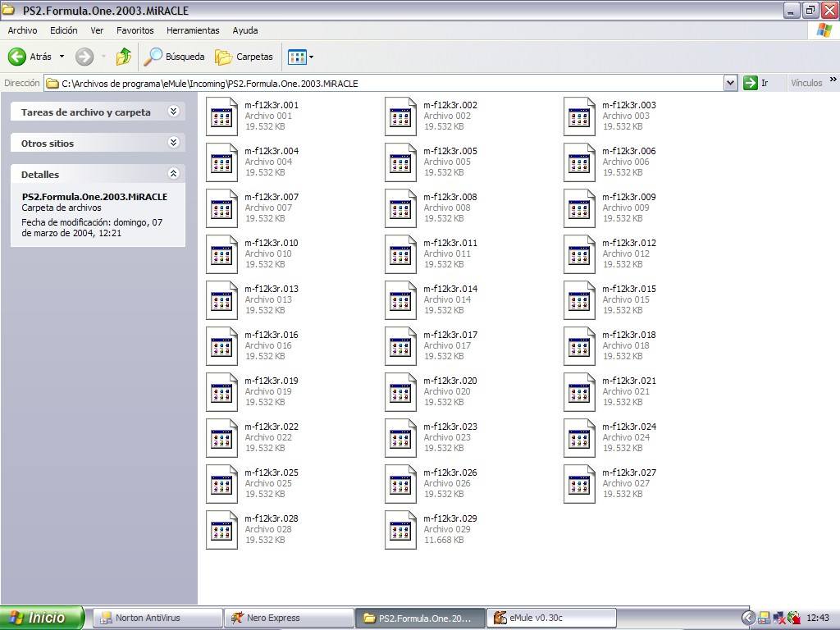The width and height of the screenshot is (840, 630).
Task: Select file icon m-f12k3r.015
Action: [579, 300]
